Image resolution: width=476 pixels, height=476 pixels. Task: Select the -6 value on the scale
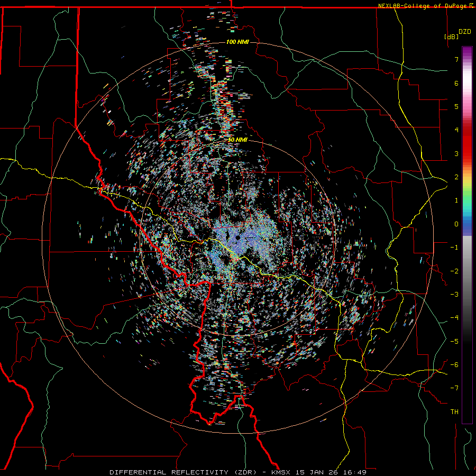click(454, 365)
